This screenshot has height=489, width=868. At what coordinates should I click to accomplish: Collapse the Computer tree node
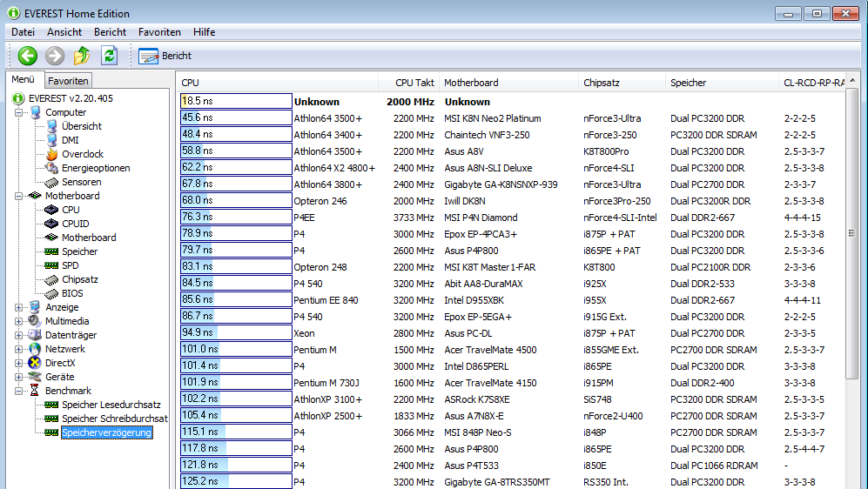19,113
